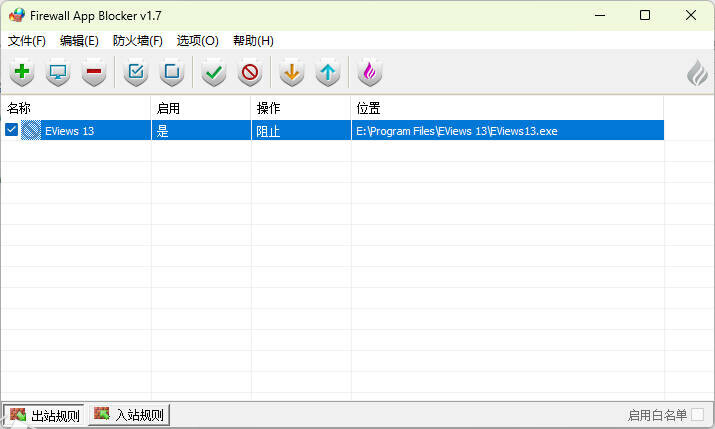Click the empty blue square deselect icon
The image size is (715, 429).
(172, 72)
